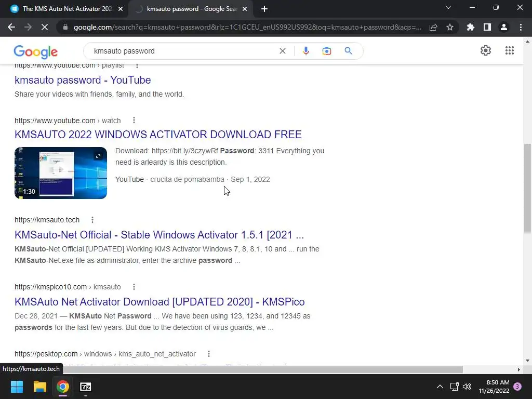532x399 pixels.
Task: Close the kmsauto password search tab
Action: 245,9
